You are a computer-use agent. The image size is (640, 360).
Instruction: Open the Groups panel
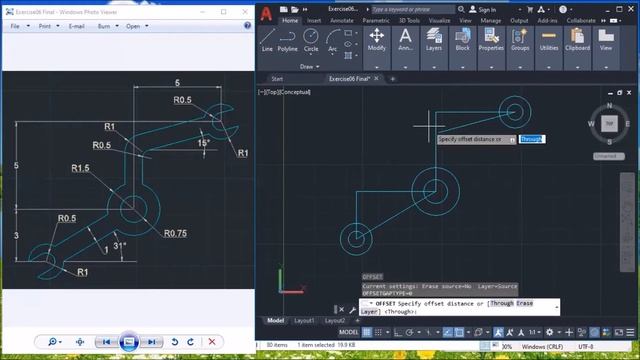click(x=520, y=40)
